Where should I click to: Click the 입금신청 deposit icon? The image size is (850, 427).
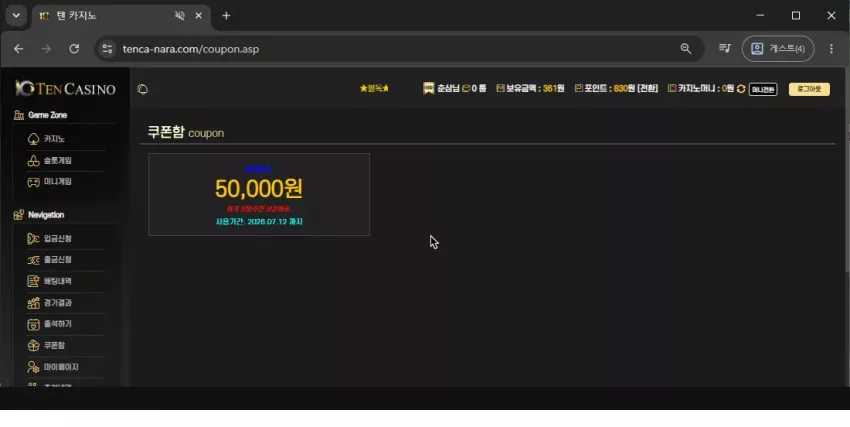(33, 238)
